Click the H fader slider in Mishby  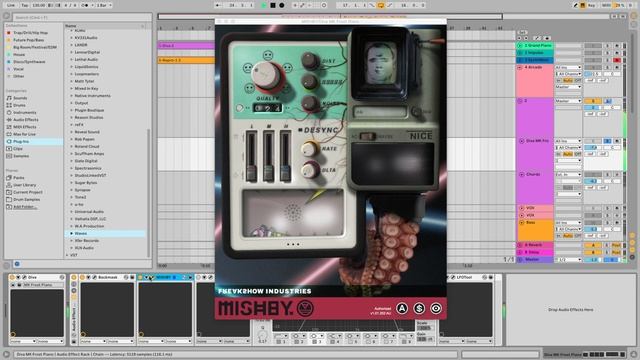pyautogui.click(x=285, y=172)
